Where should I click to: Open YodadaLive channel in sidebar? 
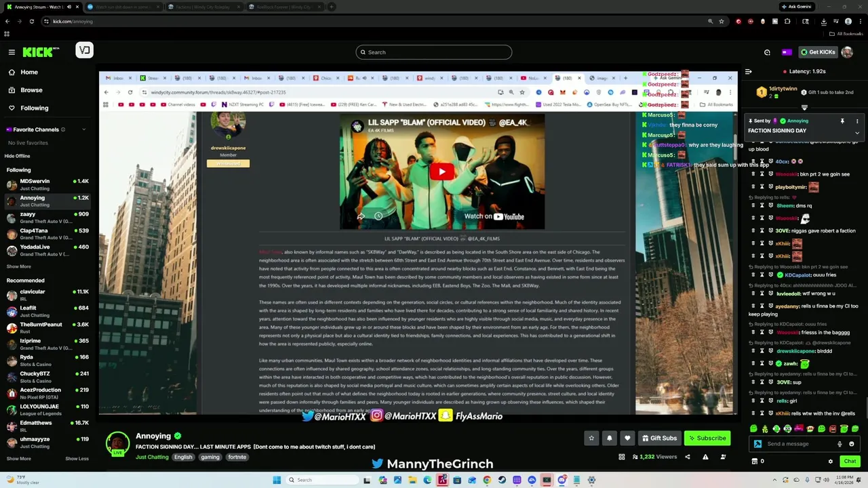coord(47,250)
